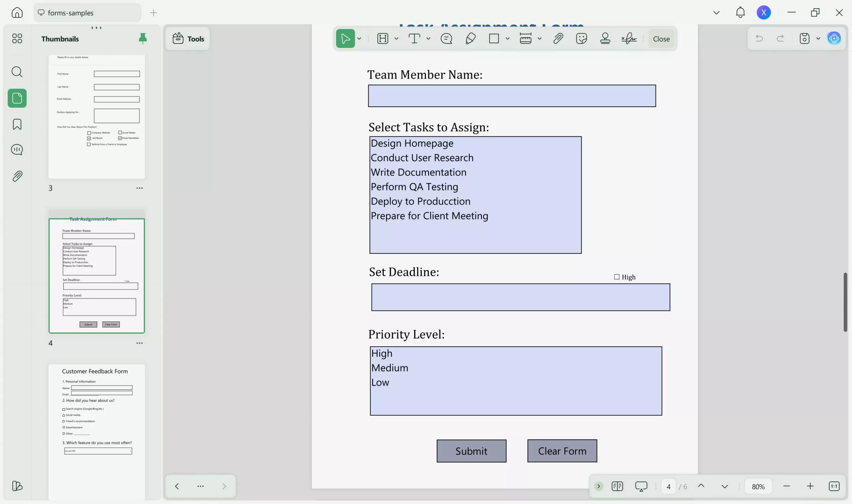Open the snapshot dropdown near the top right

click(819, 38)
